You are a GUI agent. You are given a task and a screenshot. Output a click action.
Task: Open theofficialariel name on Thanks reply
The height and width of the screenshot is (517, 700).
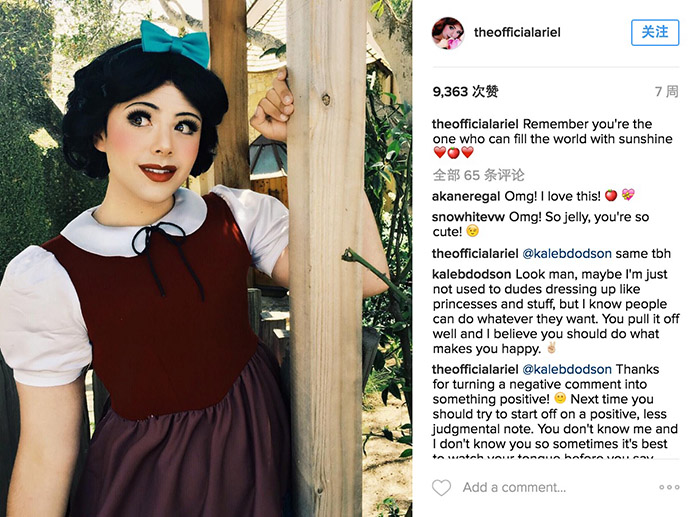pos(475,369)
